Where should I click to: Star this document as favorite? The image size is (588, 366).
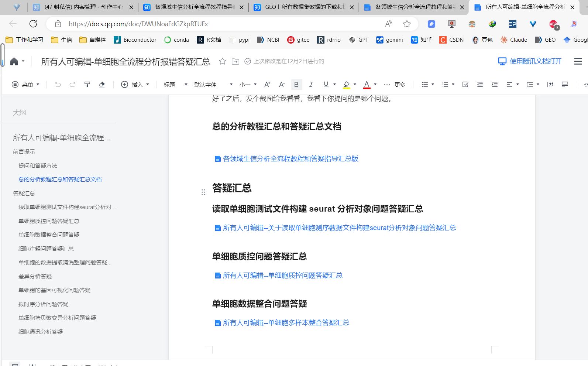223,61
